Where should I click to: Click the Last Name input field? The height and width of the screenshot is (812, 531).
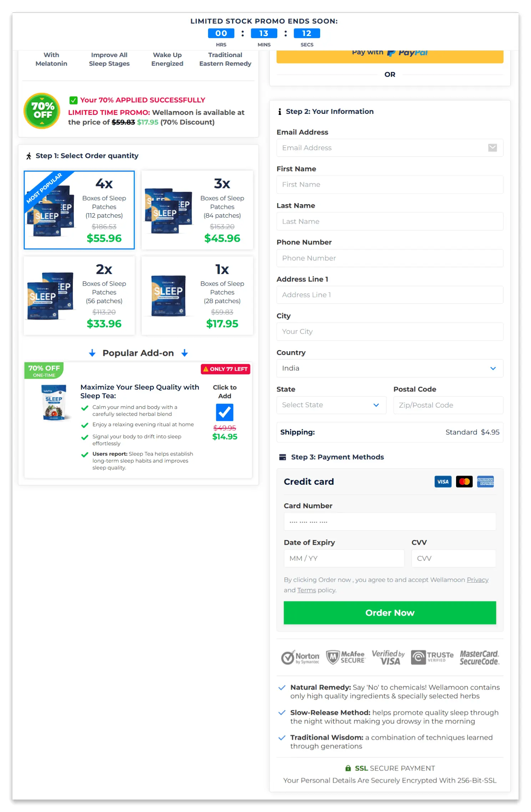(x=390, y=221)
